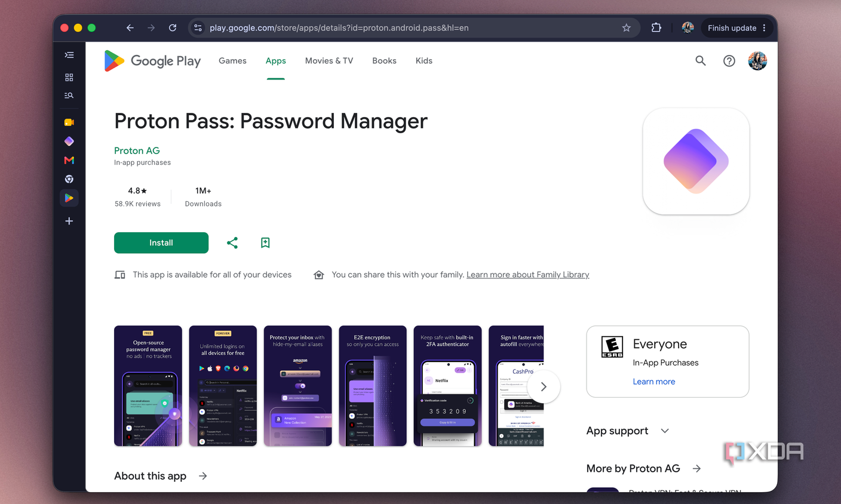Image resolution: width=841 pixels, height=504 pixels.
Task: Open the E2E encryption screenshot
Action: point(373,386)
